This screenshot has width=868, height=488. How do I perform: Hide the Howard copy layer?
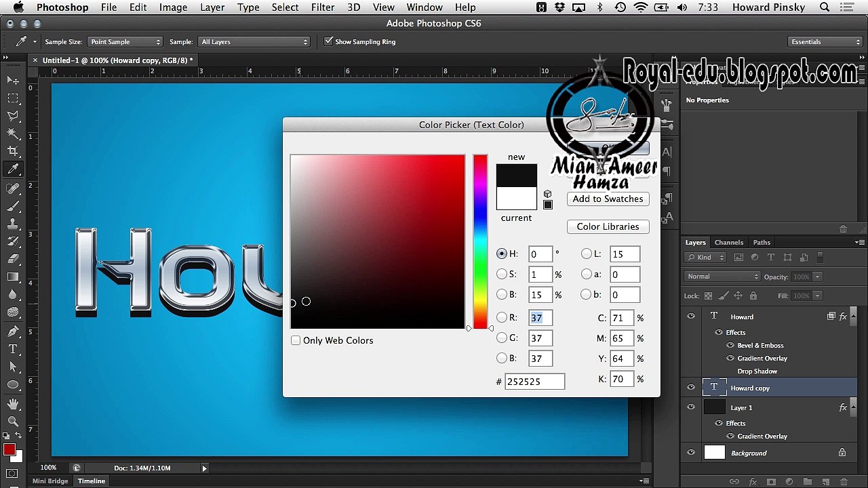click(691, 388)
